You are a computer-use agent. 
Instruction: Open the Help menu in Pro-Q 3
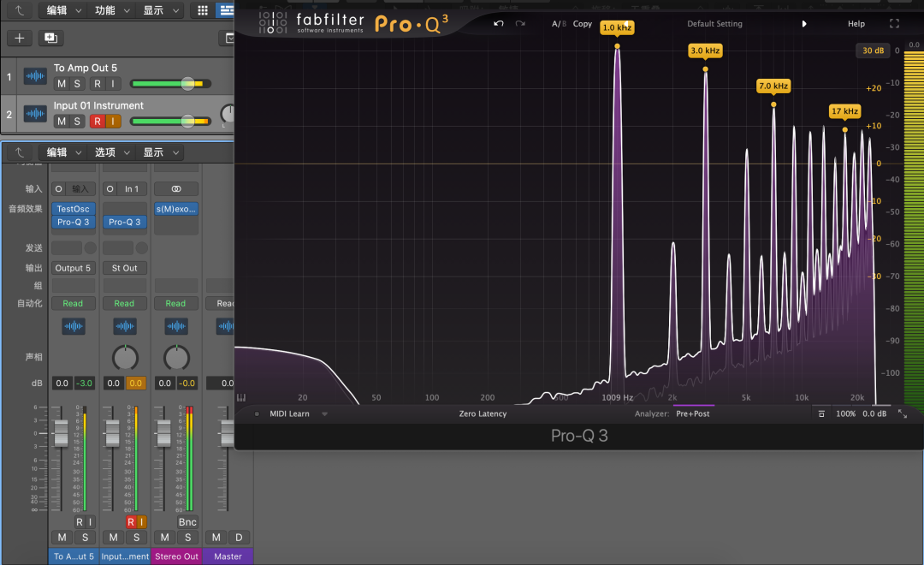(856, 24)
